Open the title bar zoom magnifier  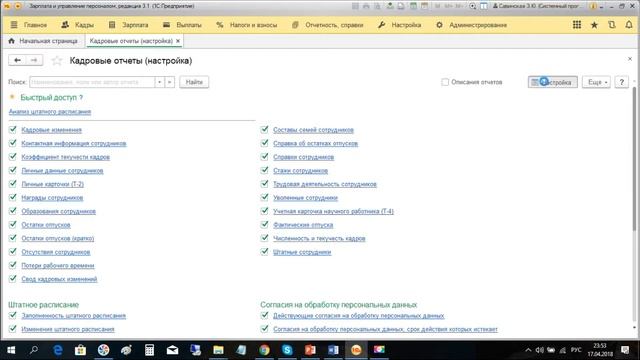[472, 6]
